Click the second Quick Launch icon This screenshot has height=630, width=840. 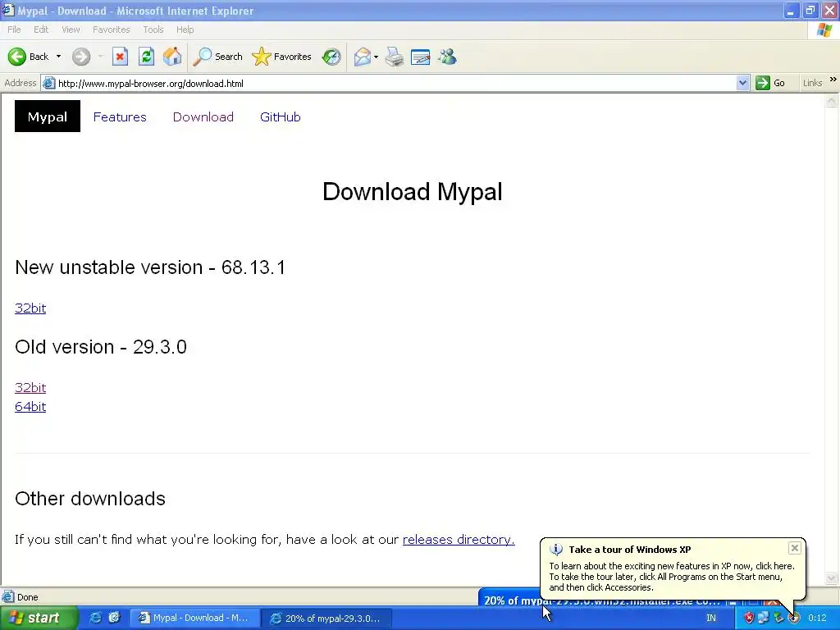pos(114,618)
